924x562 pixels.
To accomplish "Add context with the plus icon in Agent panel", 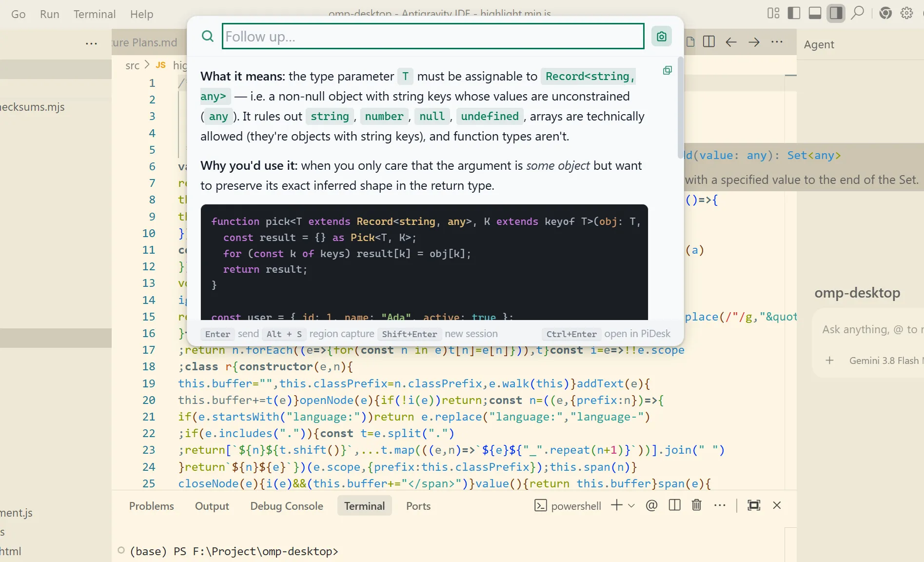I will [829, 361].
